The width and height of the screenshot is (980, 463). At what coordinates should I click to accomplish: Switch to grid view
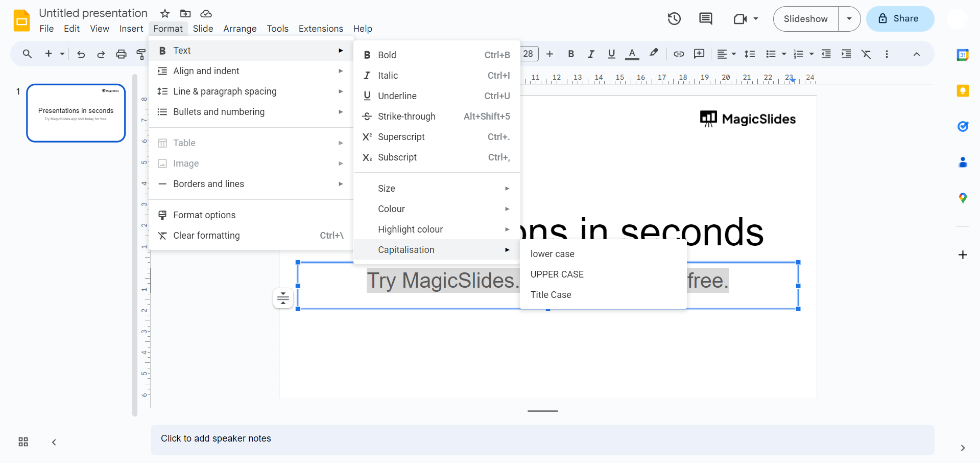pos(23,442)
